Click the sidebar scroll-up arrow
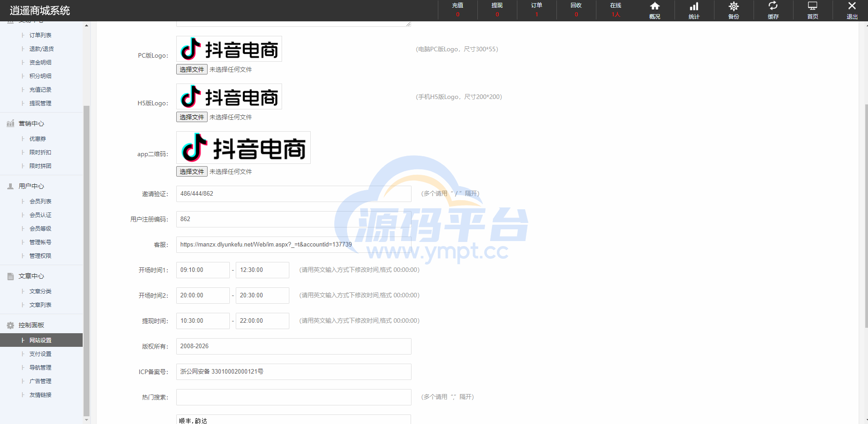868x424 pixels. tap(86, 25)
